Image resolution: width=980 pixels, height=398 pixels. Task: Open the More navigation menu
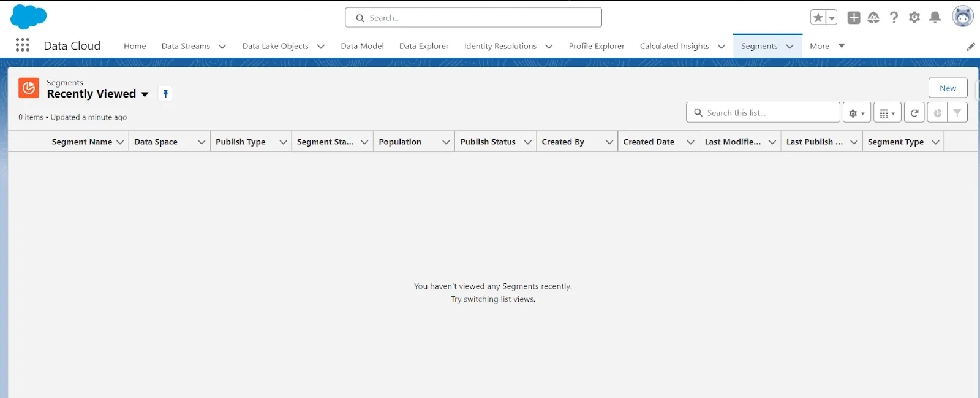click(x=827, y=46)
